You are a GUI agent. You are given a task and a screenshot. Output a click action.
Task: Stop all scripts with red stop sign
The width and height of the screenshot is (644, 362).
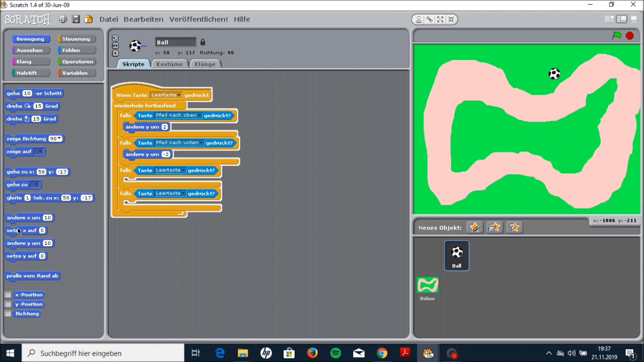click(x=630, y=36)
